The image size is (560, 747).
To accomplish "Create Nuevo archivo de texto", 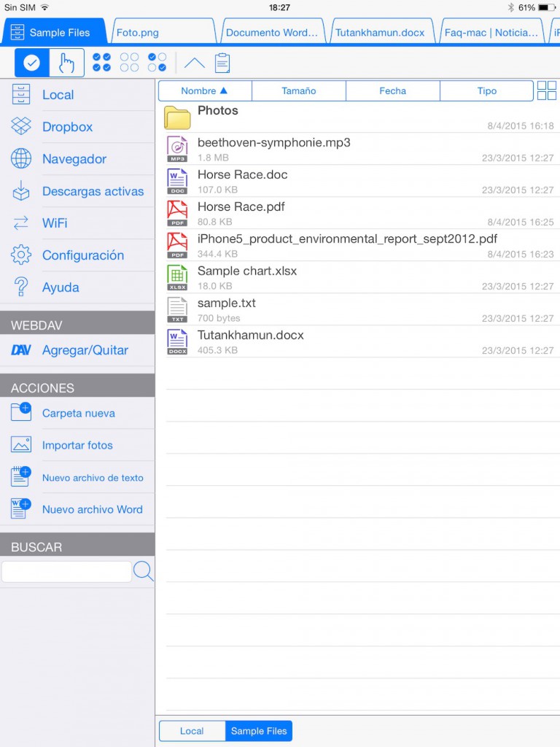I will [x=77, y=477].
